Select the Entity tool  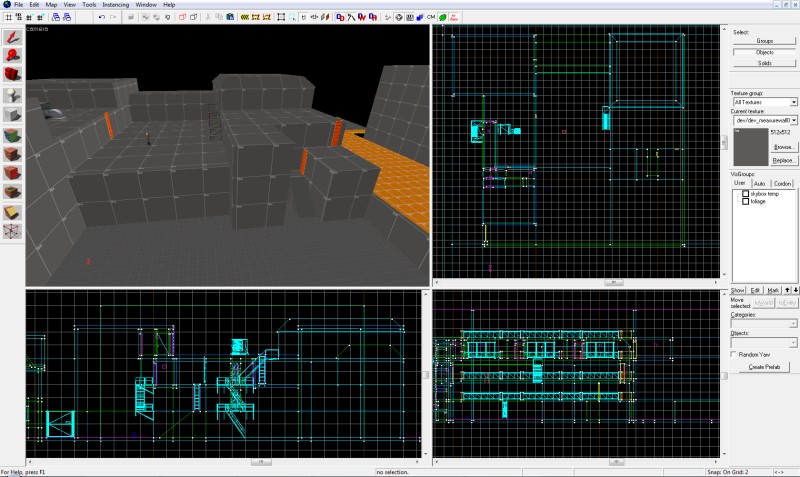point(12,95)
